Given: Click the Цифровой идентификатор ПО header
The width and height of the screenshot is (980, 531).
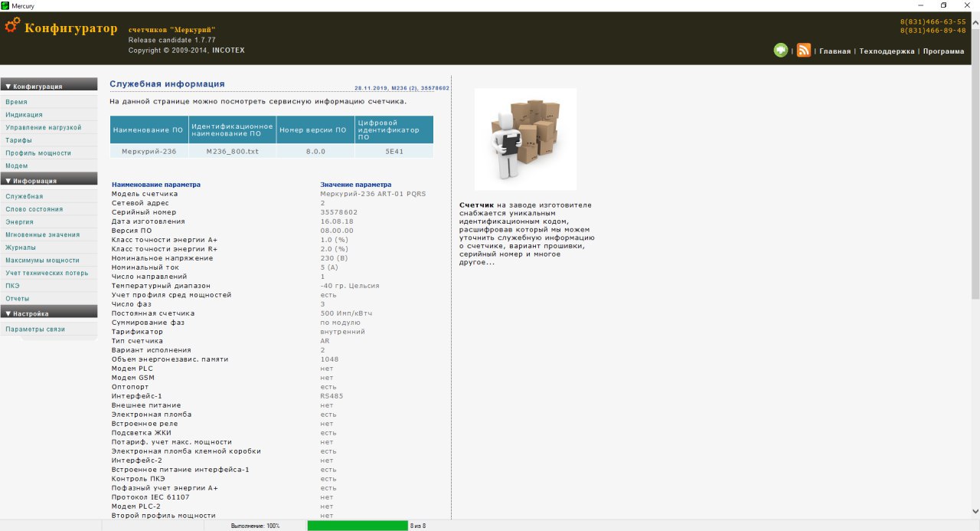Looking at the screenshot, I should (x=394, y=129).
